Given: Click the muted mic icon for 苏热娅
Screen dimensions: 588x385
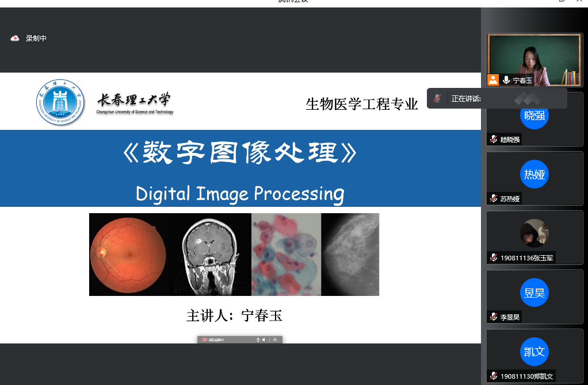Looking at the screenshot, I should pyautogui.click(x=494, y=198).
